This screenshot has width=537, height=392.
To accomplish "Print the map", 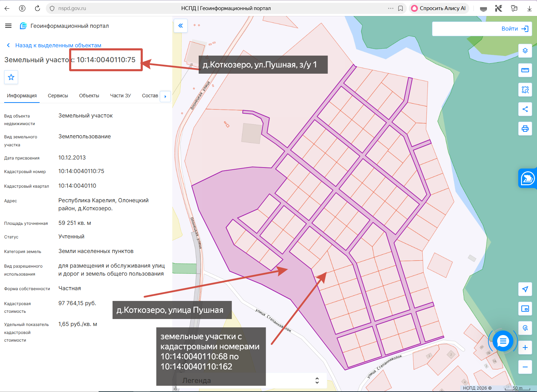I will [x=525, y=129].
